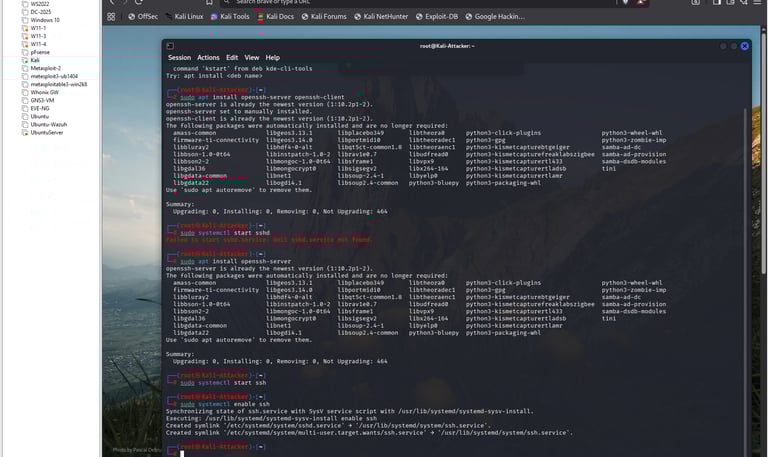Screen dimensions: 768x457
Task: Open the OffSec bookmark
Action: pyautogui.click(x=143, y=17)
